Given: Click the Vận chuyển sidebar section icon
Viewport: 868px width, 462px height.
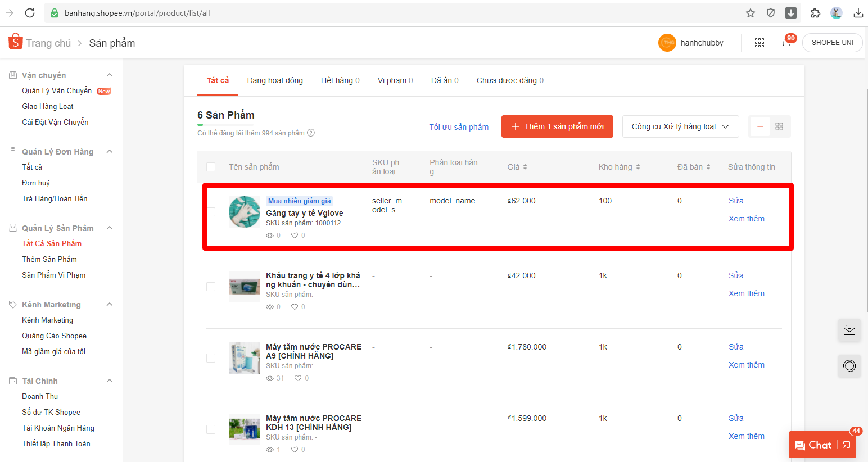Looking at the screenshot, I should tap(13, 75).
